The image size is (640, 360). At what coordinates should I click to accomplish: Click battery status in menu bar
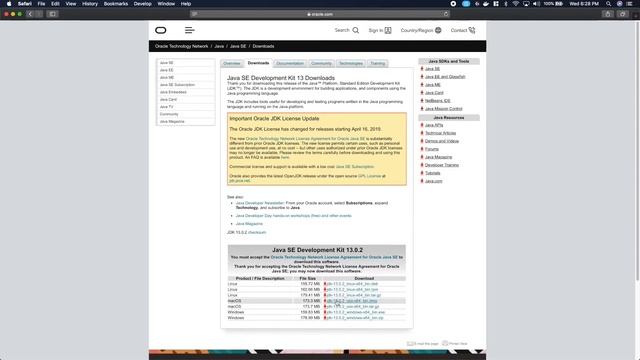coord(553,4)
